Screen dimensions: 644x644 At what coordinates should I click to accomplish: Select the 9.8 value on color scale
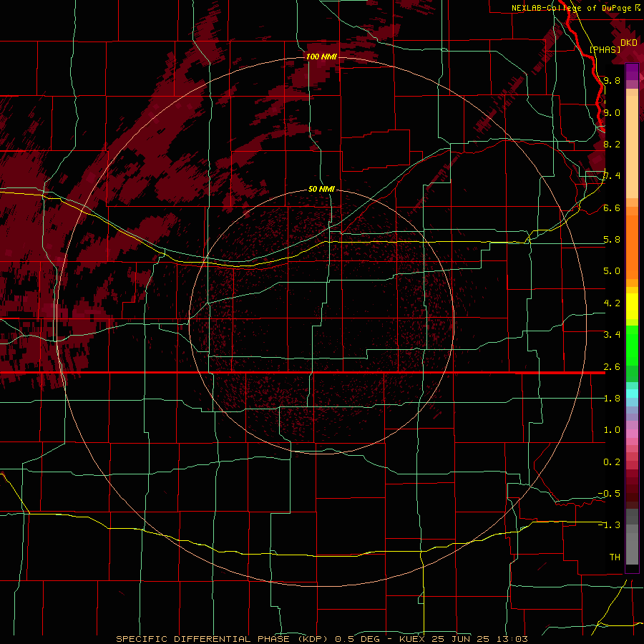click(612, 80)
